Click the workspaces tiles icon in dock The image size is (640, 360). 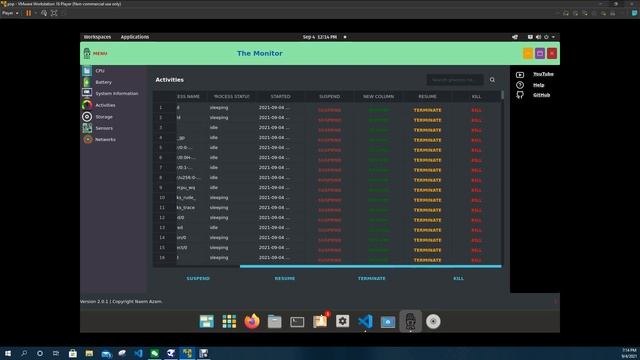(x=207, y=321)
